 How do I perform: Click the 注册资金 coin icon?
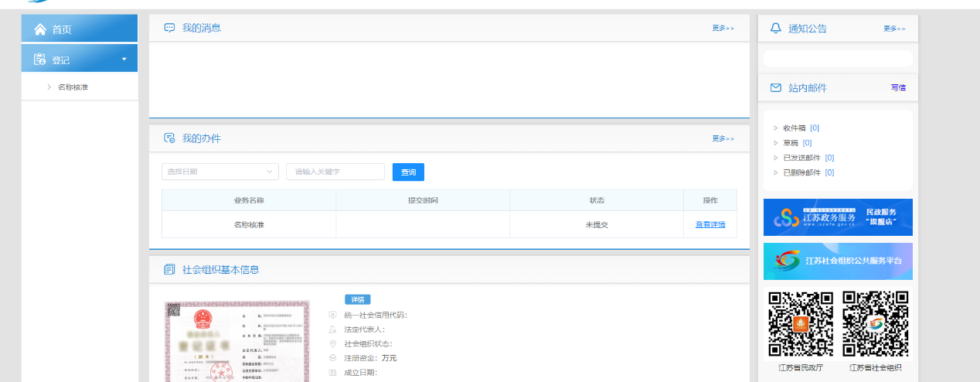coord(333,358)
